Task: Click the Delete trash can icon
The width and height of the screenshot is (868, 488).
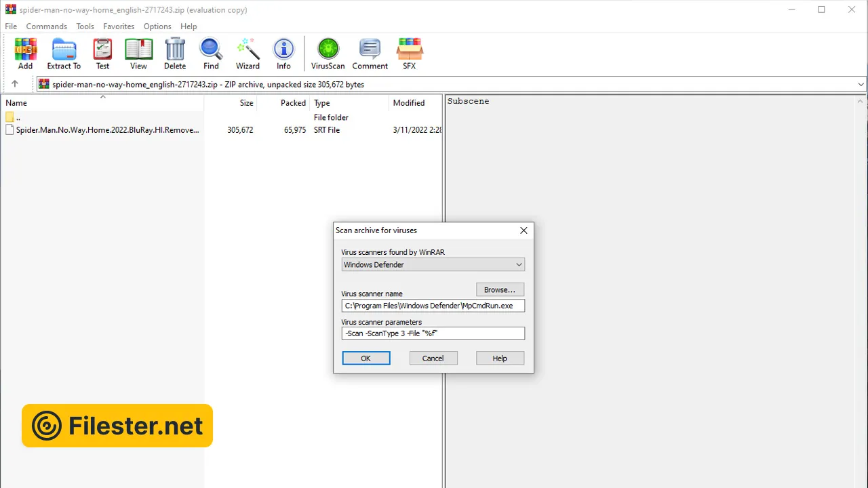Action: (175, 54)
